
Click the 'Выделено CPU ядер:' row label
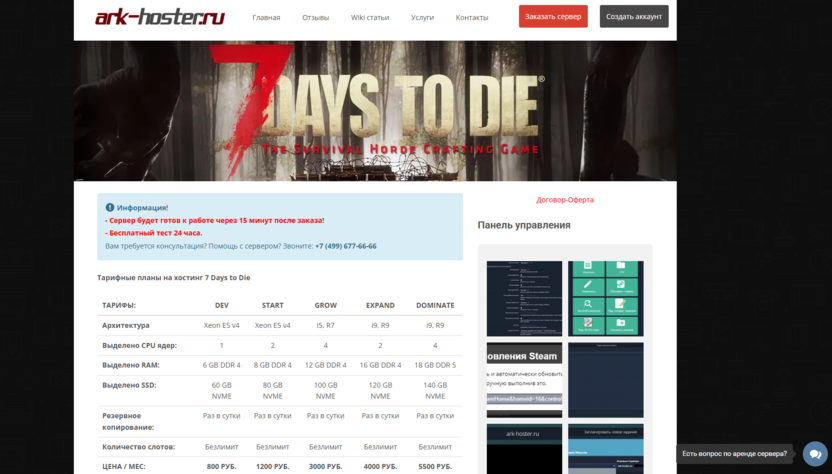tap(140, 346)
